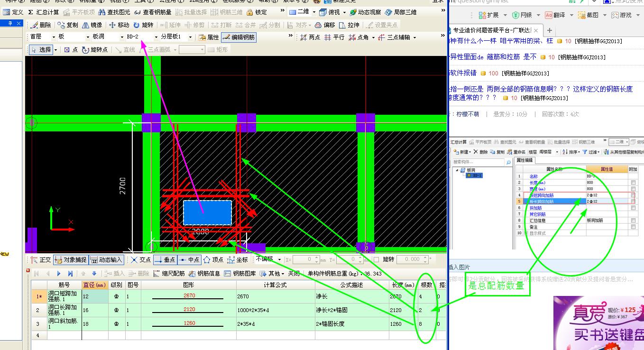Toggle 中点 midpoint snap
This screenshot has width=644, height=350.
pos(189,259)
